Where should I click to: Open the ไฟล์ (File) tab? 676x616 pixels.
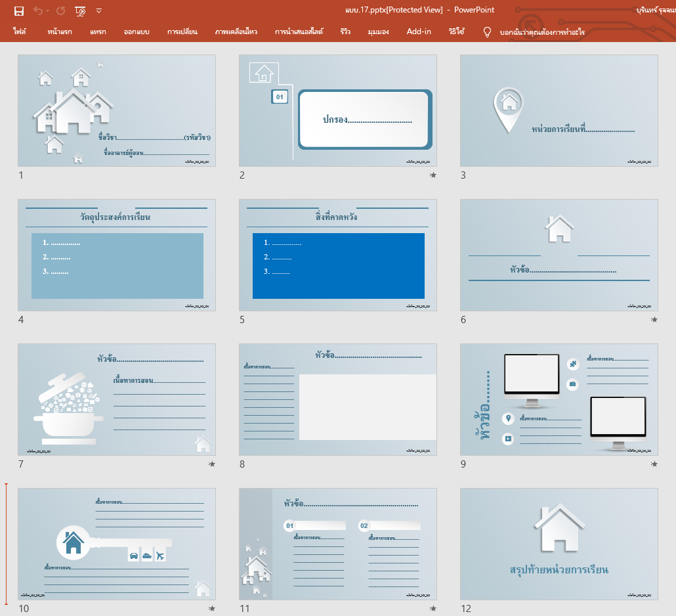point(20,32)
